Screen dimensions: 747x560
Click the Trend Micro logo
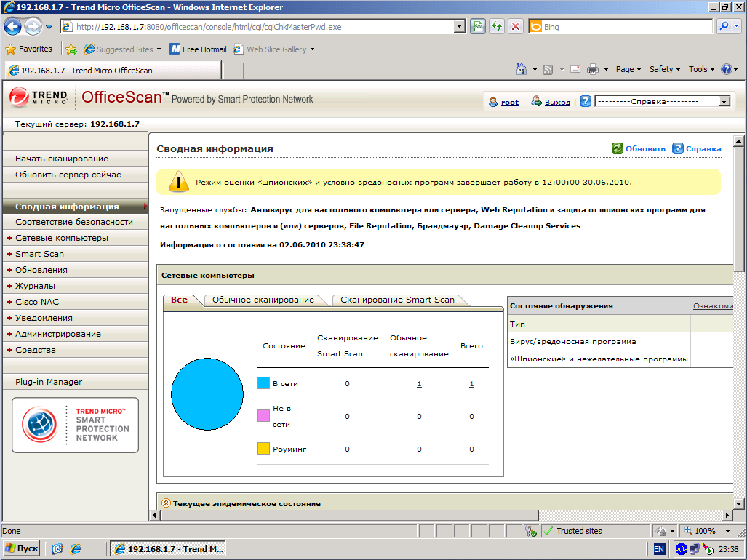click(x=39, y=97)
